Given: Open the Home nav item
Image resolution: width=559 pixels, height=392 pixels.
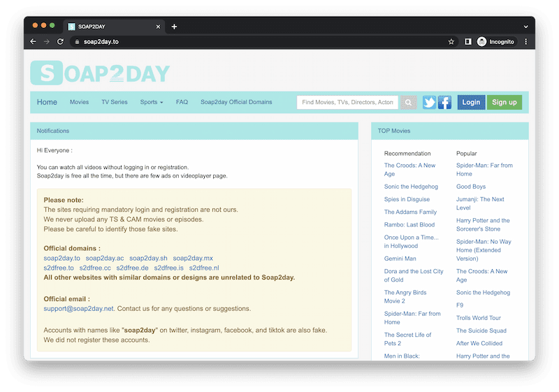Looking at the screenshot, I should pyautogui.click(x=47, y=102).
